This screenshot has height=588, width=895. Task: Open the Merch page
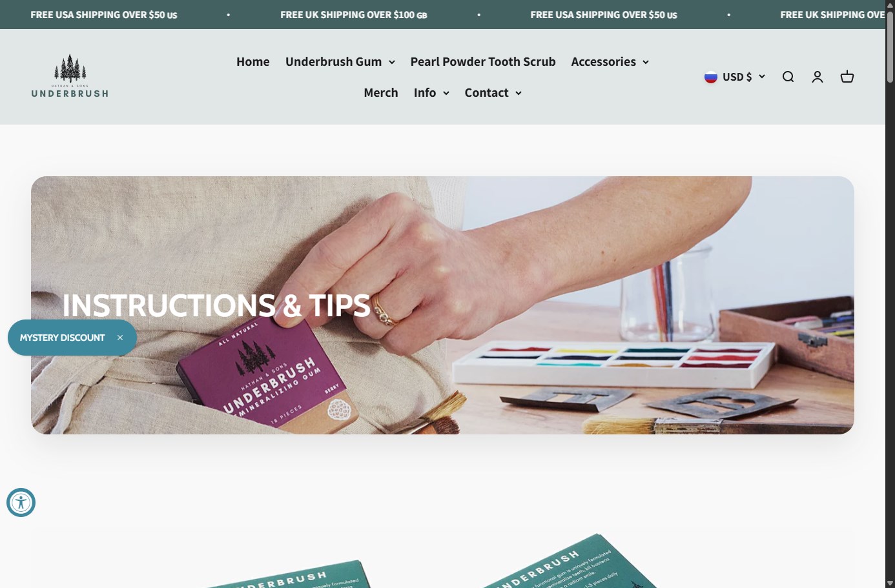click(x=381, y=93)
